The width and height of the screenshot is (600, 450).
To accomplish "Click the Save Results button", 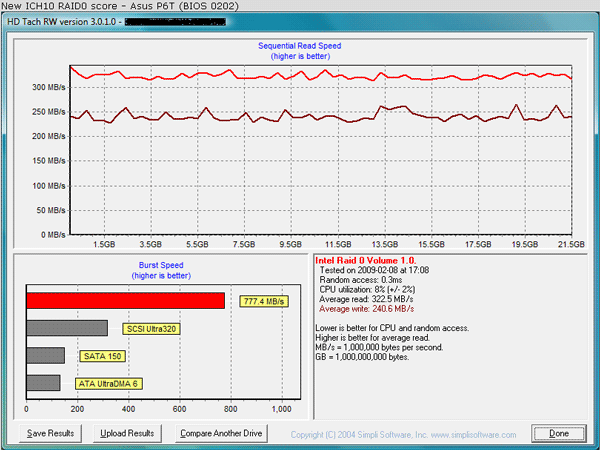I will [x=51, y=434].
